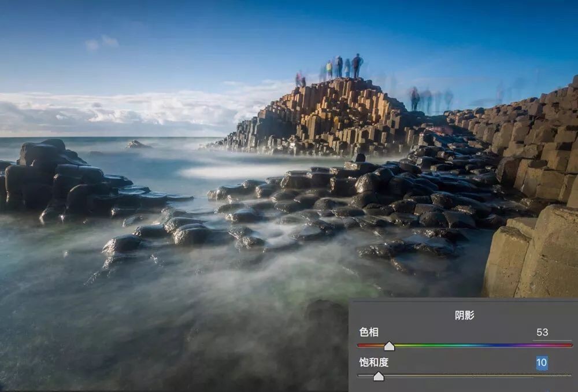Click the magenta section of hue track
The width and height of the screenshot is (578, 392).
pos(549,345)
